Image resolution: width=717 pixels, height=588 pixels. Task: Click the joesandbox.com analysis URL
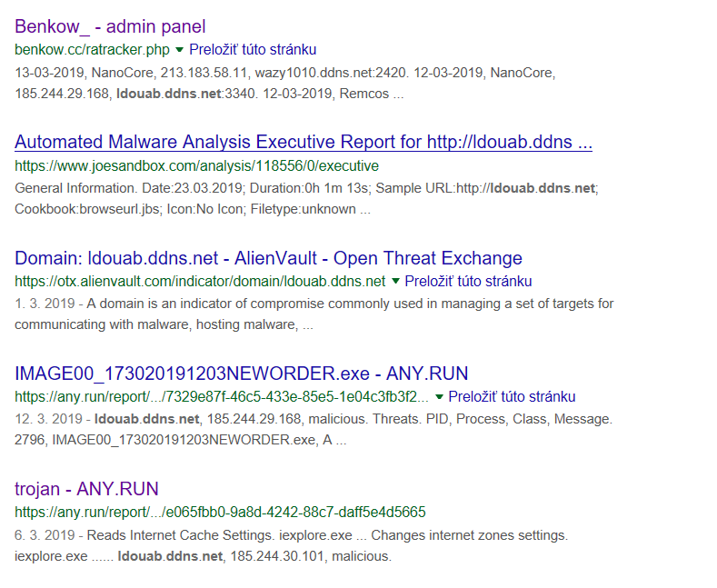pos(196,165)
